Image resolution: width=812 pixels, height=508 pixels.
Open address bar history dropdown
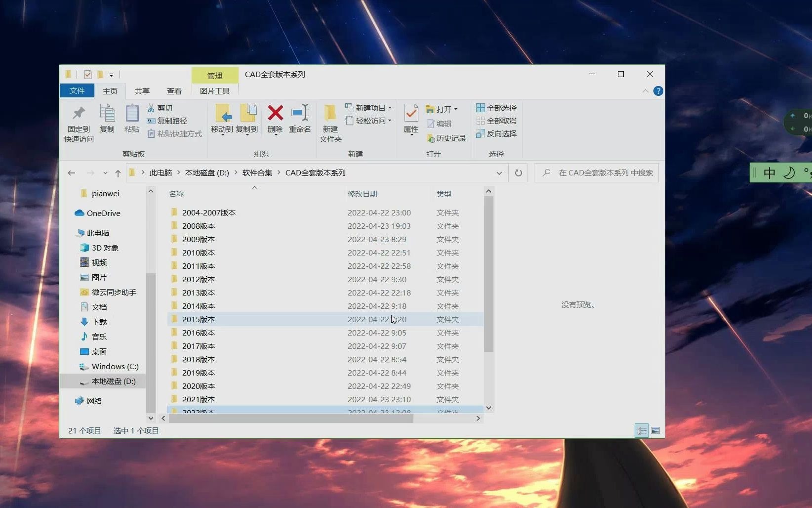(499, 173)
